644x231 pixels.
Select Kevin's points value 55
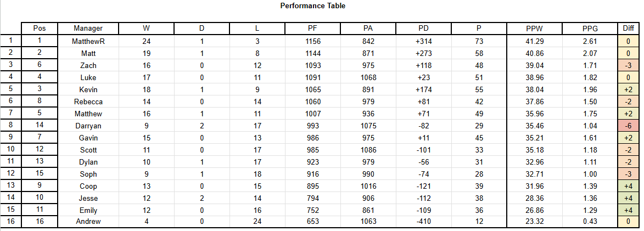(479, 89)
